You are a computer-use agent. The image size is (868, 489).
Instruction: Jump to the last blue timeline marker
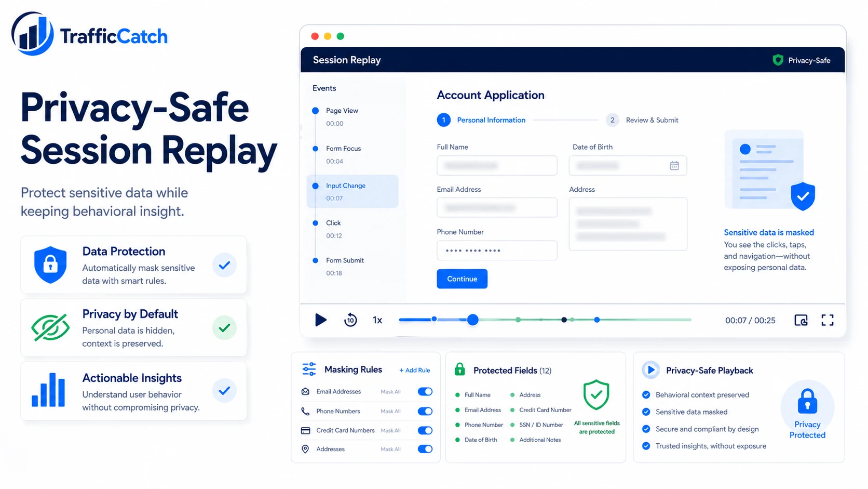pyautogui.click(x=597, y=320)
